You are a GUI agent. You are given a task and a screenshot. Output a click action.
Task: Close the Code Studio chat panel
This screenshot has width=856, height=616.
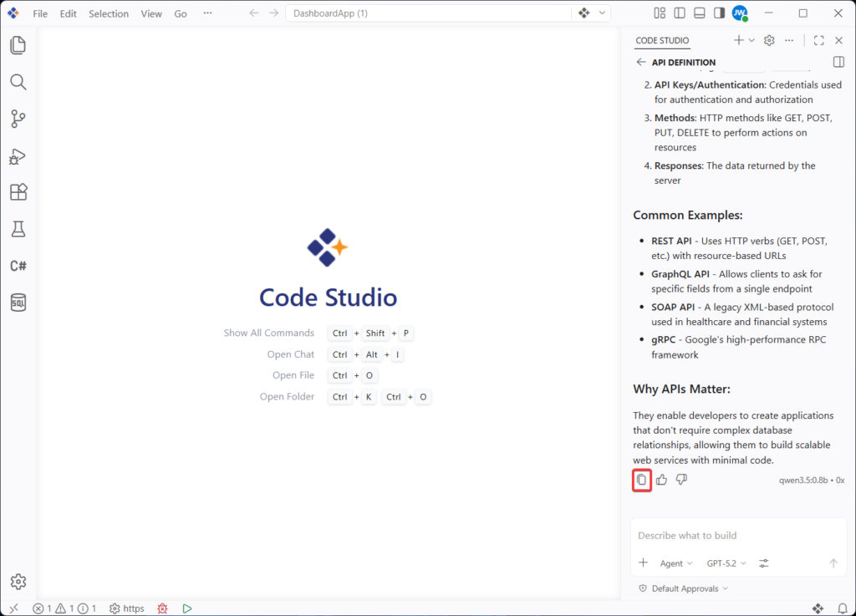[x=839, y=40]
